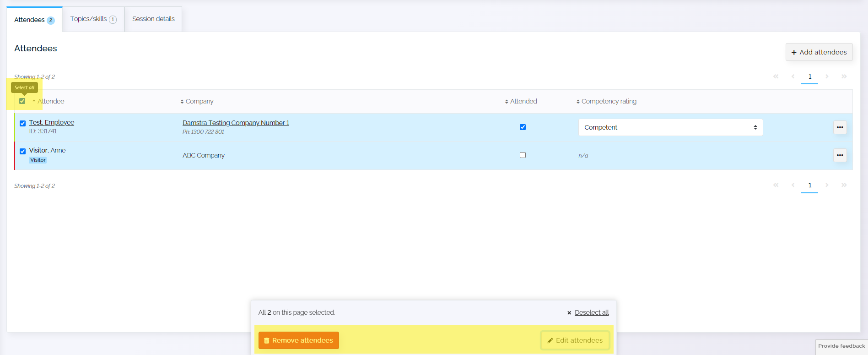Open Damstra Testing Company Number 1 link
Screen dimensions: 868x355
tap(236, 123)
